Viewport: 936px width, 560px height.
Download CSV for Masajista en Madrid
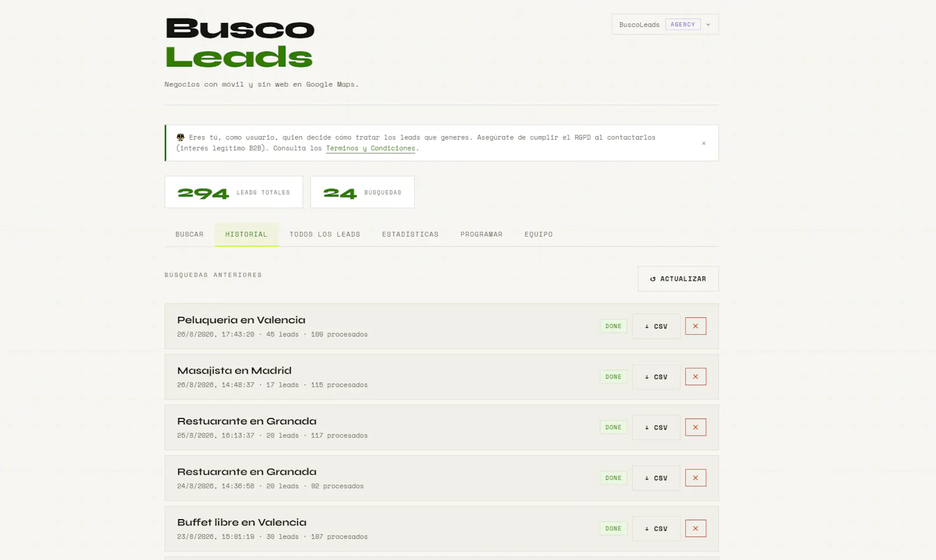coord(656,376)
